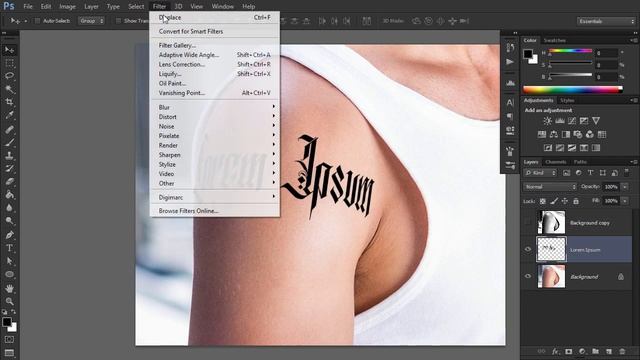Select the Pen tool
The image size is (640, 360).
(9, 235)
